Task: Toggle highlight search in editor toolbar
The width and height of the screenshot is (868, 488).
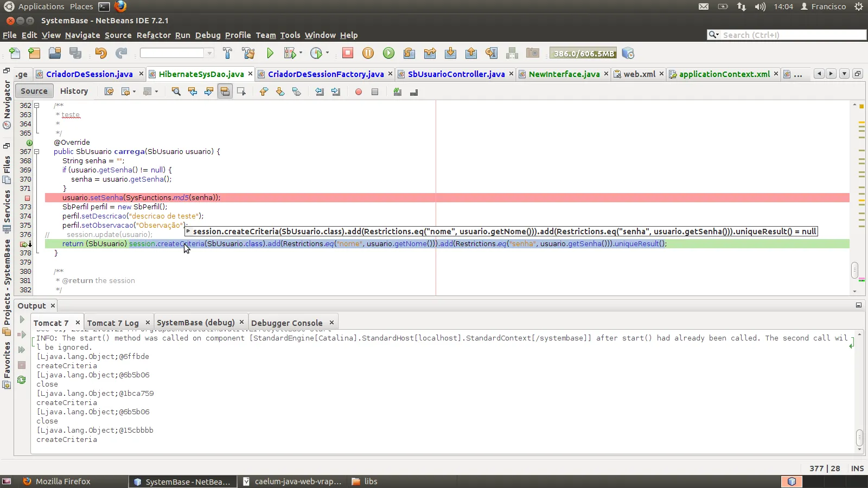Action: [225, 92]
